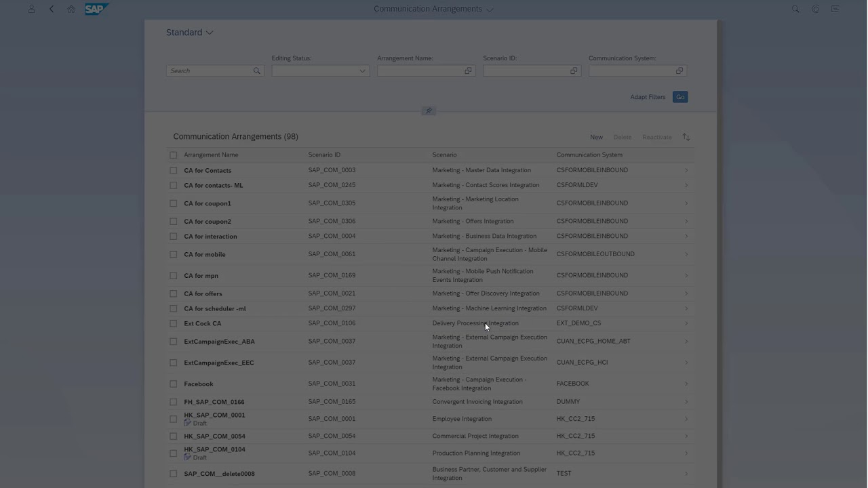Select checkbox for ExtCampaignExec_ABA
Image resolution: width=868 pixels, height=488 pixels.
click(174, 341)
